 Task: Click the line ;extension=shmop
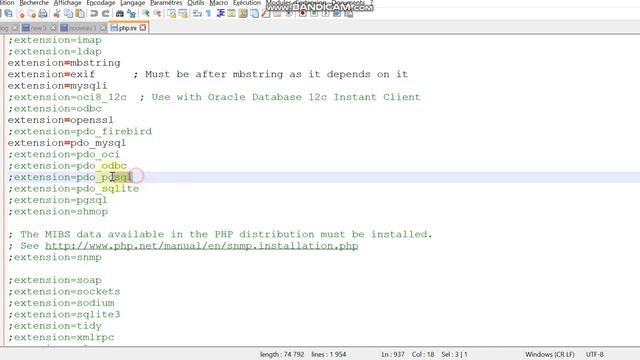tap(58, 211)
